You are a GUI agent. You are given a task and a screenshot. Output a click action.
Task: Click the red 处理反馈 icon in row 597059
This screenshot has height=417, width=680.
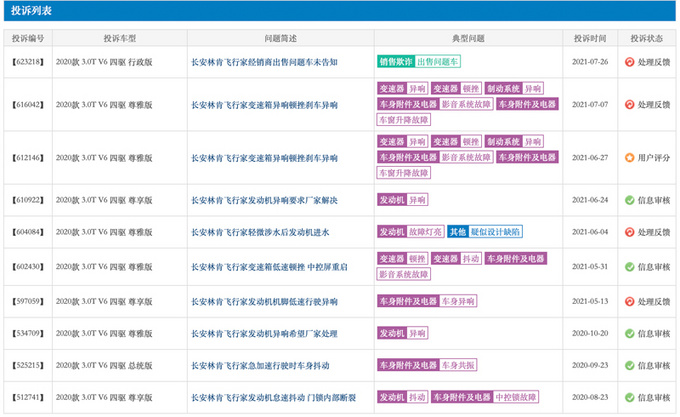(629, 301)
